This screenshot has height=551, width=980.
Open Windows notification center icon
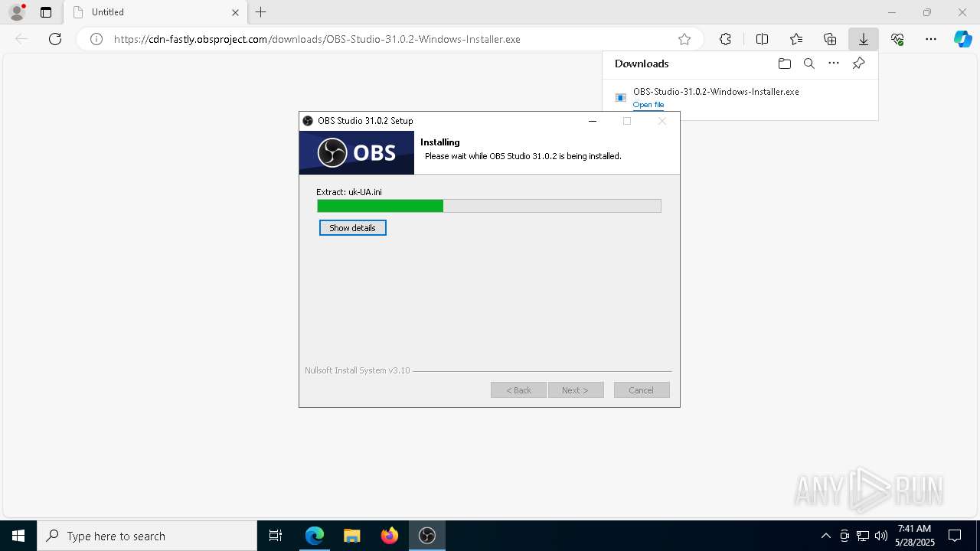(955, 536)
